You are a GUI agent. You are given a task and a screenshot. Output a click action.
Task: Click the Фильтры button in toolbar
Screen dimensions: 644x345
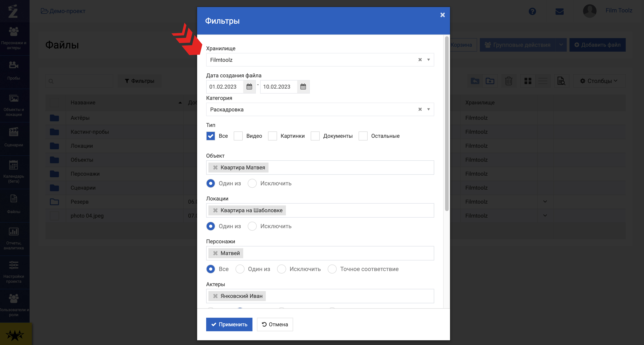140,81
